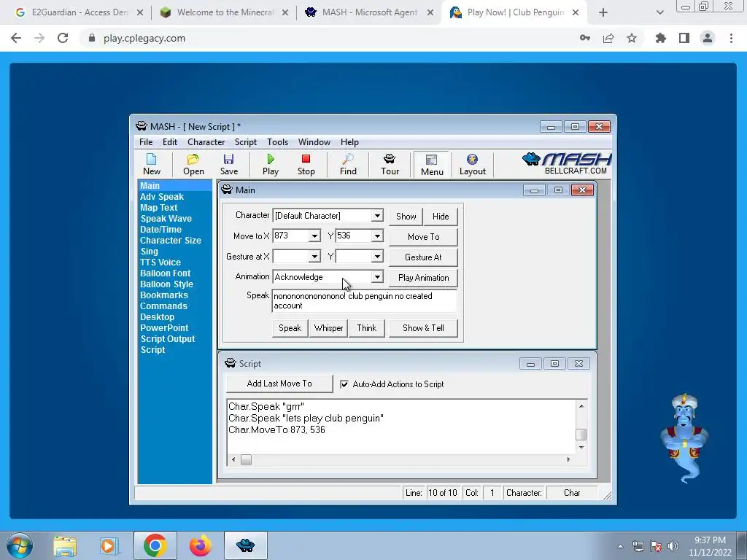747x560 pixels.
Task: Click the Whisper button
Action: [328, 328]
